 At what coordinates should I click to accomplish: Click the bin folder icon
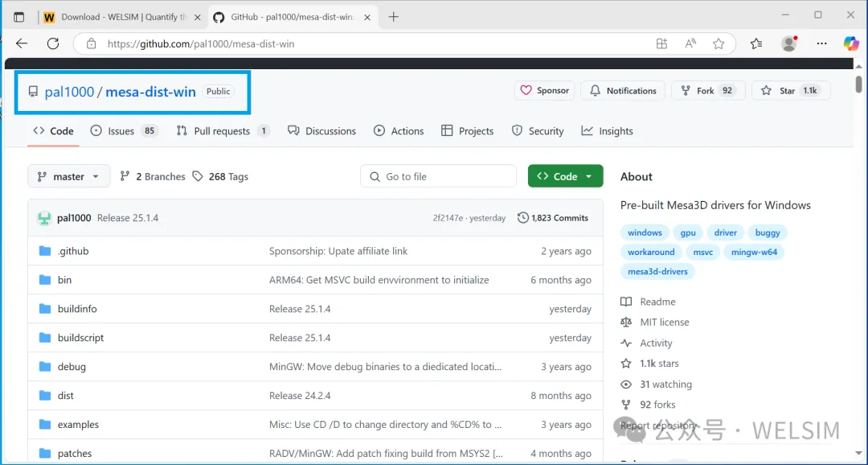tap(45, 280)
